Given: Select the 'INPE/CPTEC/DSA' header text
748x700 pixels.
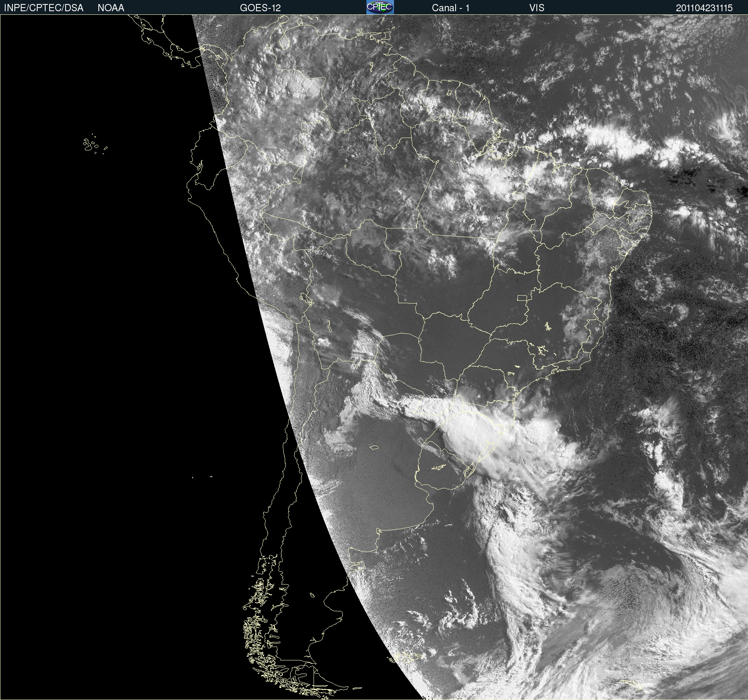Looking at the screenshot, I should [x=44, y=8].
